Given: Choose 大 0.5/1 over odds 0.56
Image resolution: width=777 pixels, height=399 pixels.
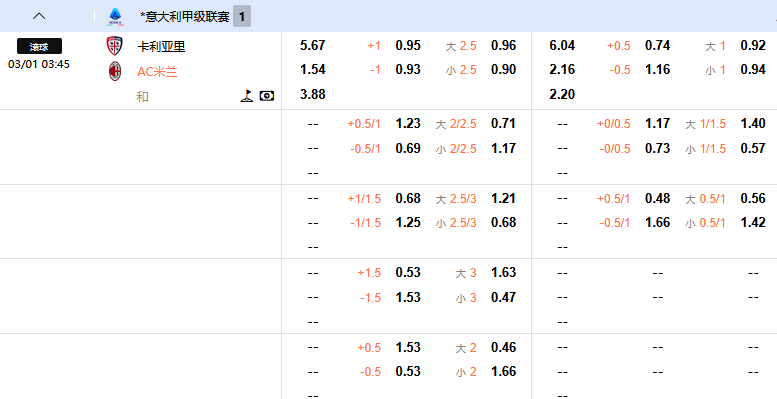Looking at the screenshot, I should [x=753, y=198].
